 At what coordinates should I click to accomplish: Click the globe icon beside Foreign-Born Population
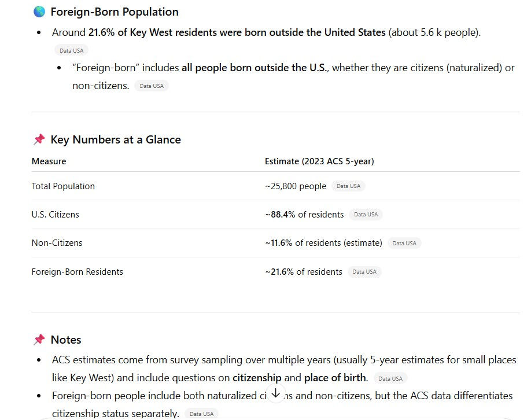click(39, 12)
